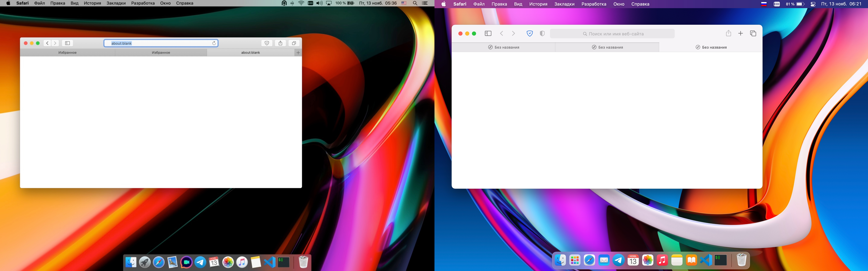
Task: Open the gray Privacy Report shield icon
Action: (x=542, y=33)
